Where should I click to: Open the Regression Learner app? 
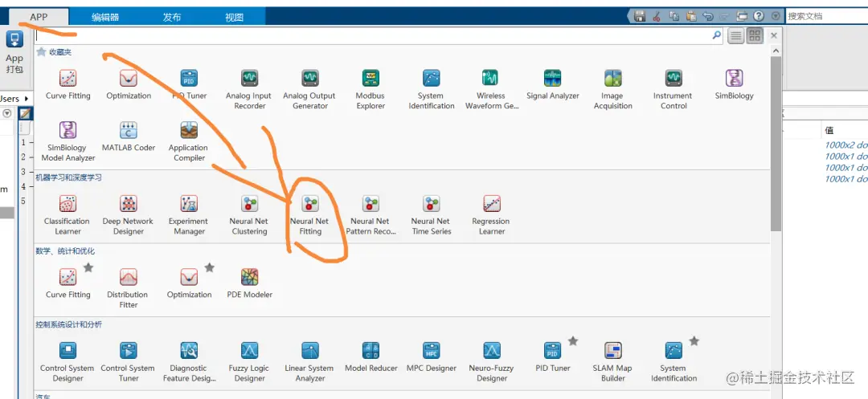(492, 215)
